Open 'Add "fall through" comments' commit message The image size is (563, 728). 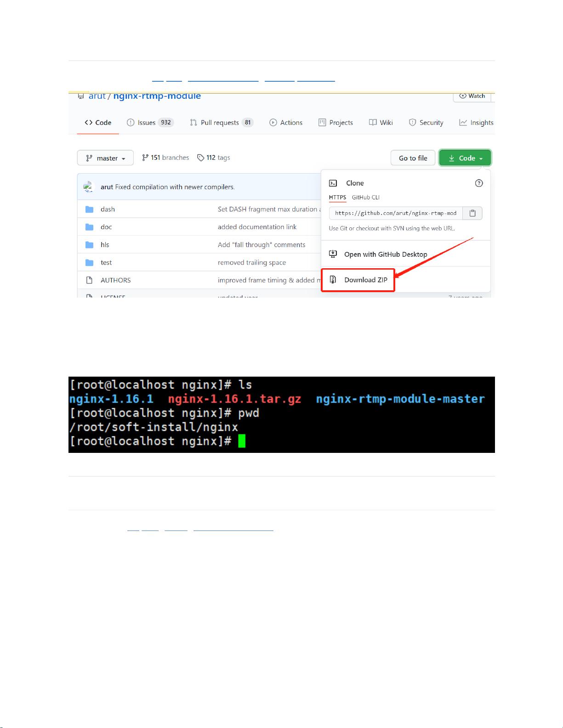coord(262,245)
